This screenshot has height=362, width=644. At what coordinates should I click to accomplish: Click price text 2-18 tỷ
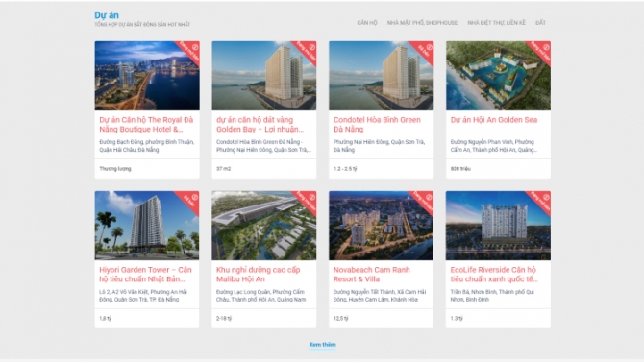(224, 318)
